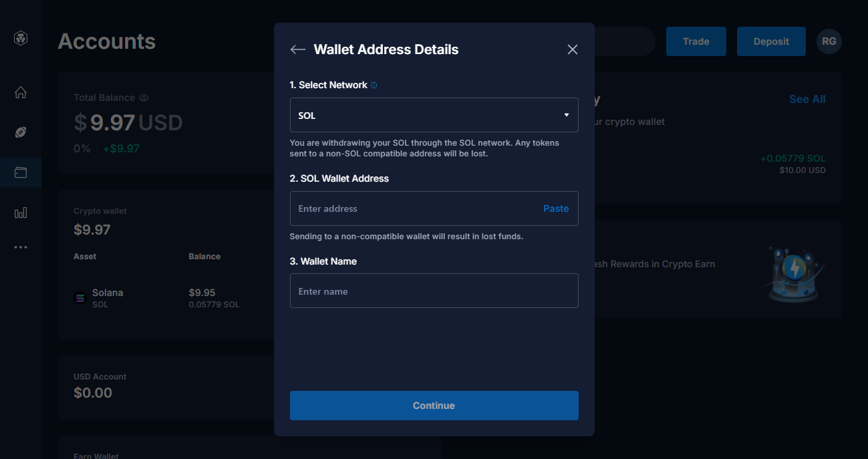Click the dropdown arrow in network selector
This screenshot has width=868, height=459.
point(567,115)
